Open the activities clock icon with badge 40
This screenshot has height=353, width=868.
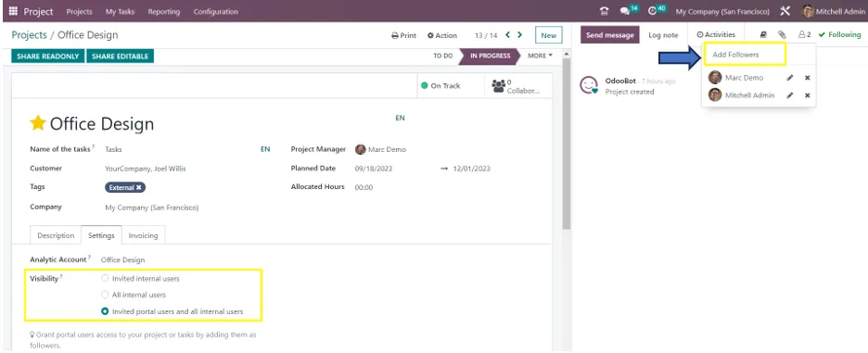click(652, 11)
